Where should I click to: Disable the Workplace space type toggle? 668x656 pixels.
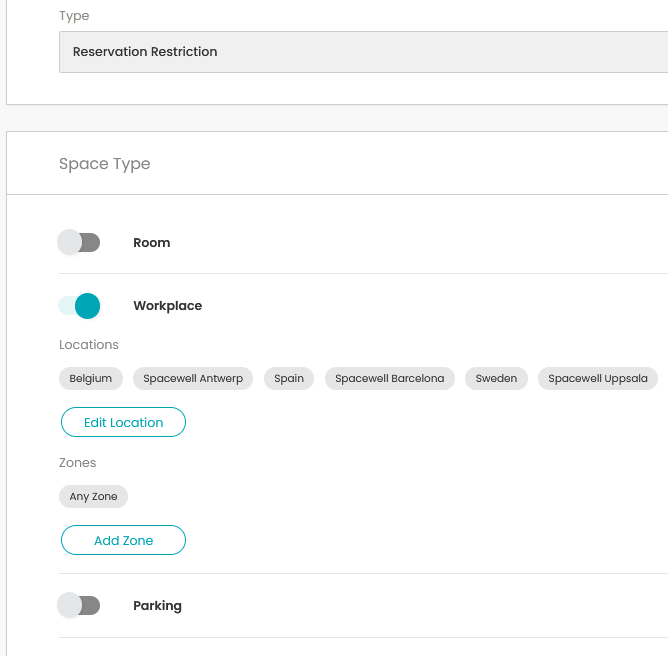pyautogui.click(x=79, y=306)
